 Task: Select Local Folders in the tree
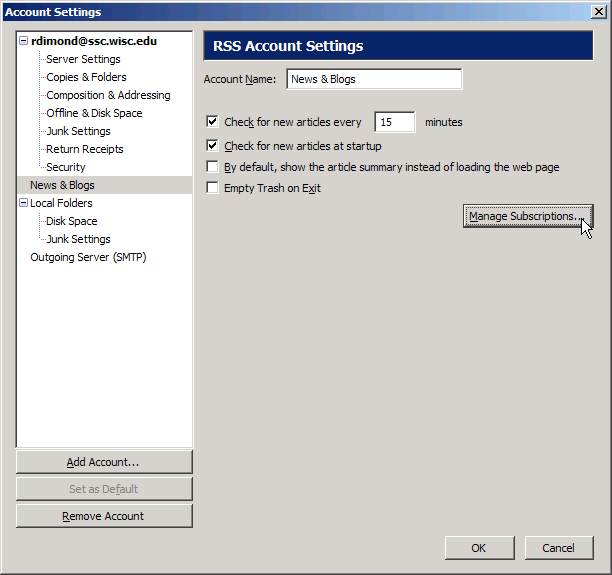[x=61, y=203]
